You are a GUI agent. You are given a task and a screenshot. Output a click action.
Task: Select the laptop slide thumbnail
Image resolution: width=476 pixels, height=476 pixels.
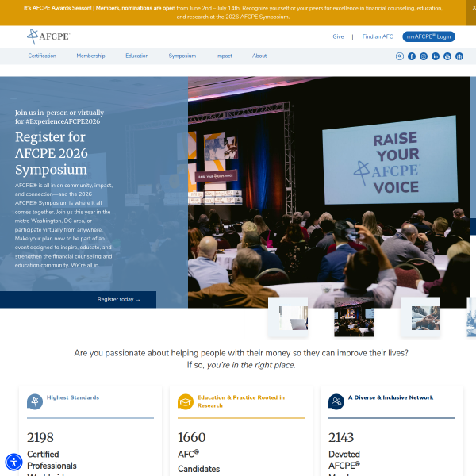click(x=288, y=317)
